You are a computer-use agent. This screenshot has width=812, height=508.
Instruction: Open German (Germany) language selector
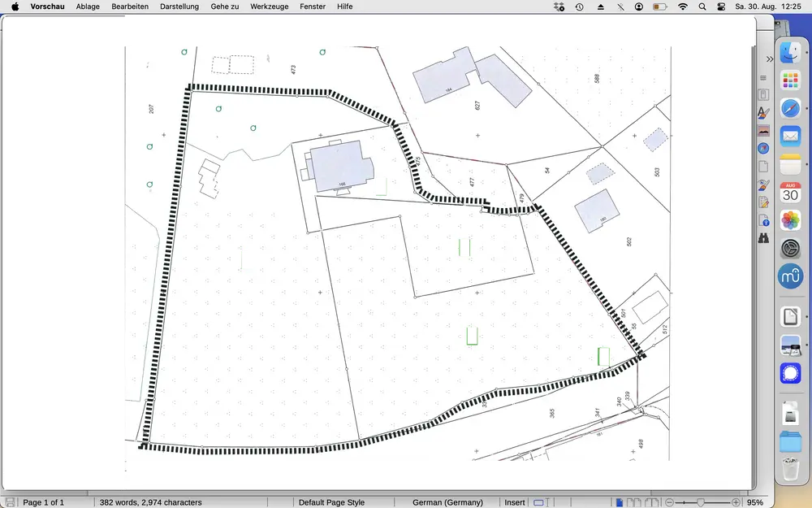click(447, 502)
